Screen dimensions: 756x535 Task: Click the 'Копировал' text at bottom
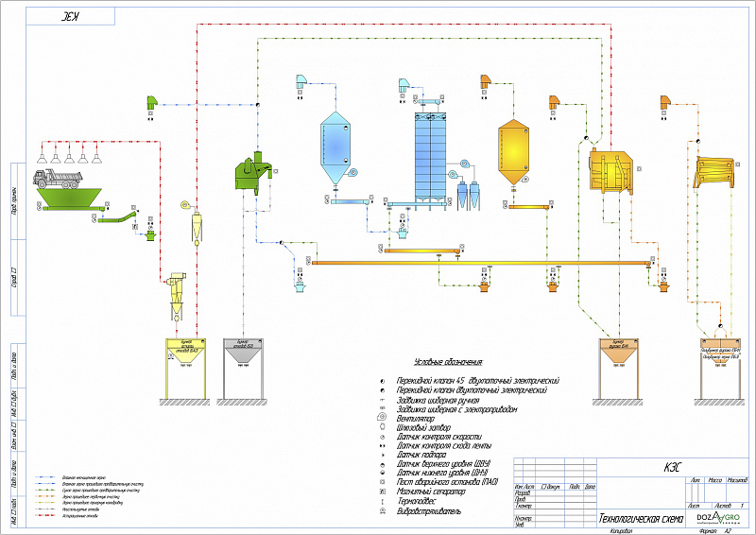point(621,531)
